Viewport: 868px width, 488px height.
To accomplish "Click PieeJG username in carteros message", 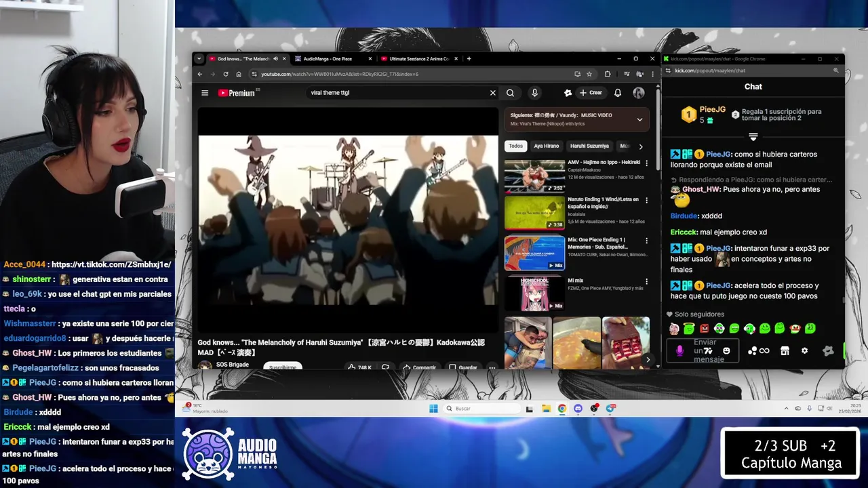I will pyautogui.click(x=718, y=155).
